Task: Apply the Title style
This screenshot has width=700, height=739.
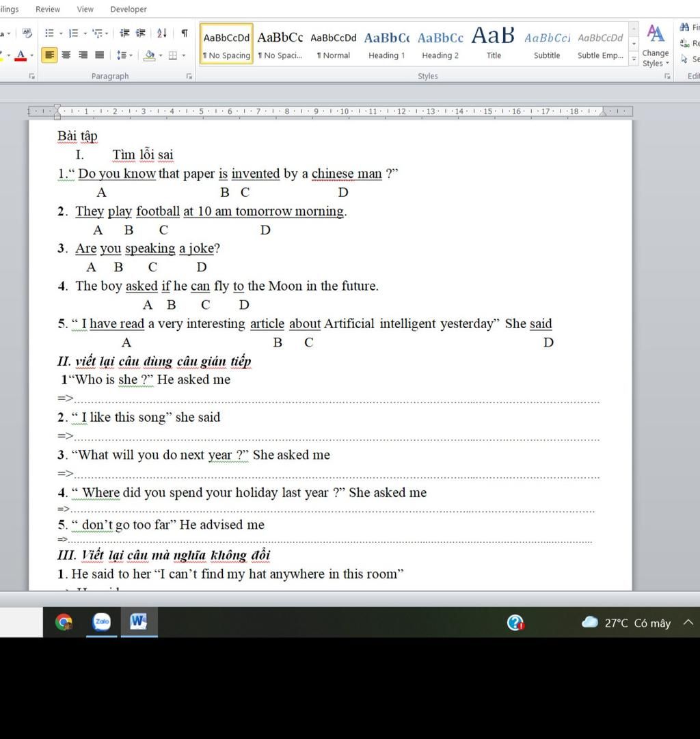Action: (x=494, y=44)
